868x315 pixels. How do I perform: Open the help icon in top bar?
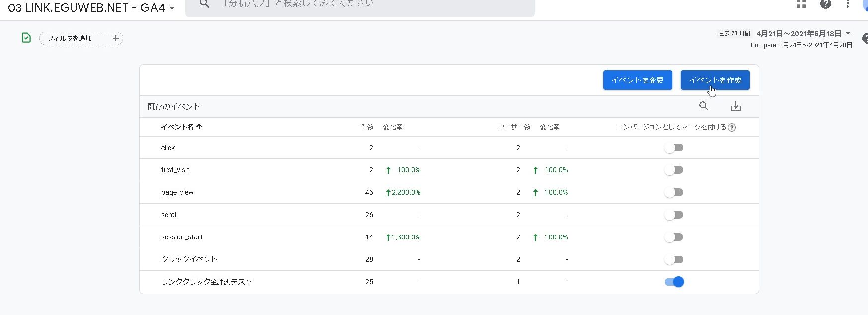pyautogui.click(x=825, y=4)
